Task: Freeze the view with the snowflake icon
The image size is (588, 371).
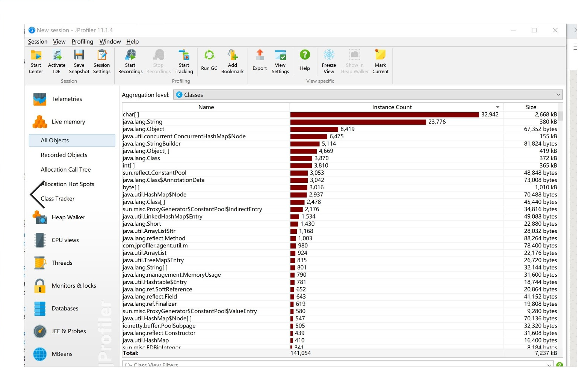Action: pos(329,62)
